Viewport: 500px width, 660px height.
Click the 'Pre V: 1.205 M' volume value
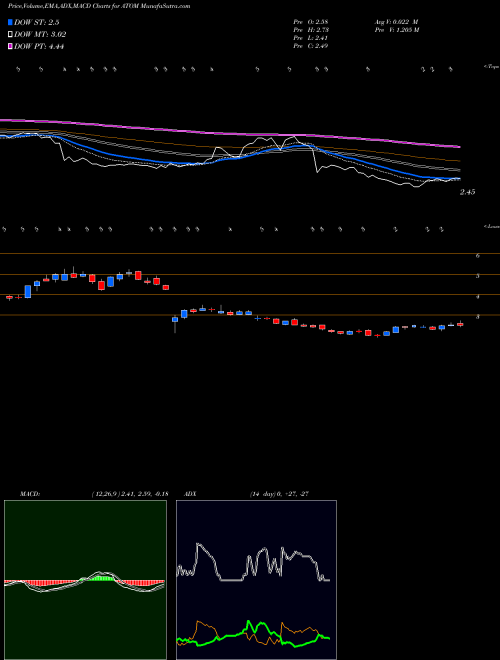coord(396,30)
